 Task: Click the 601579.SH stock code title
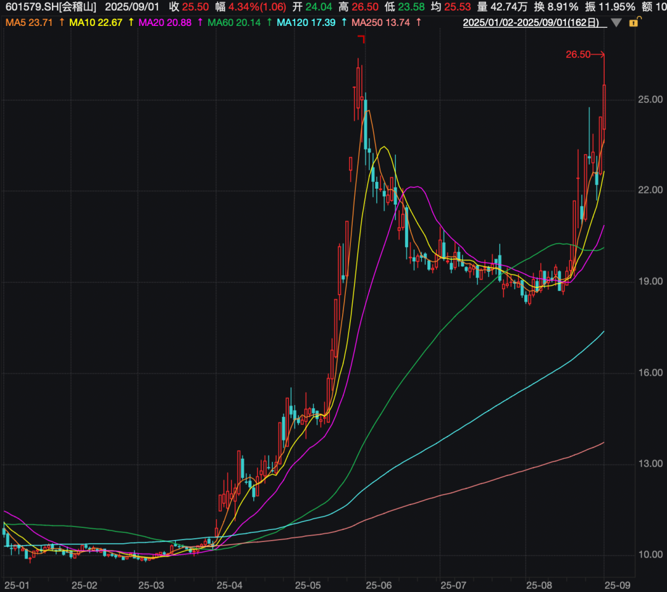point(48,7)
